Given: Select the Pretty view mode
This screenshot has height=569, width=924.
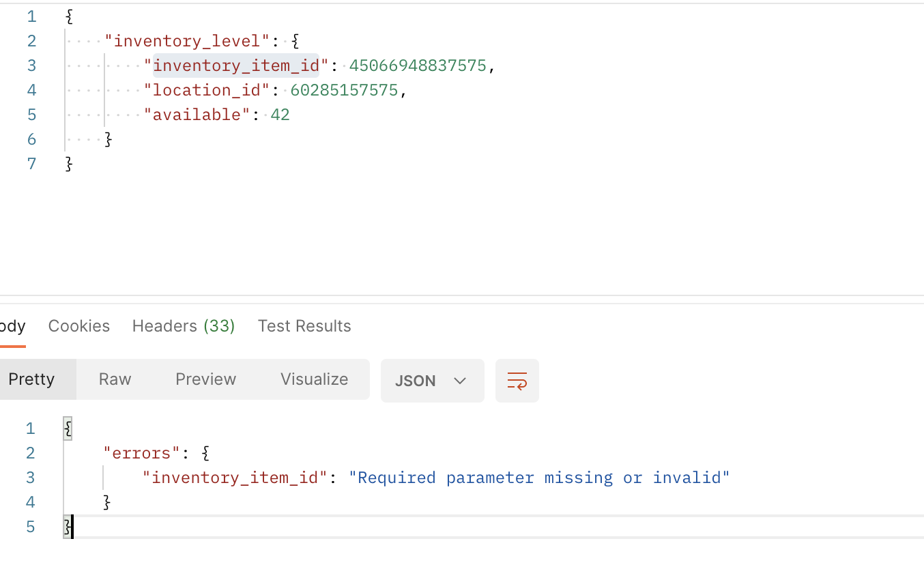Looking at the screenshot, I should 32,379.
